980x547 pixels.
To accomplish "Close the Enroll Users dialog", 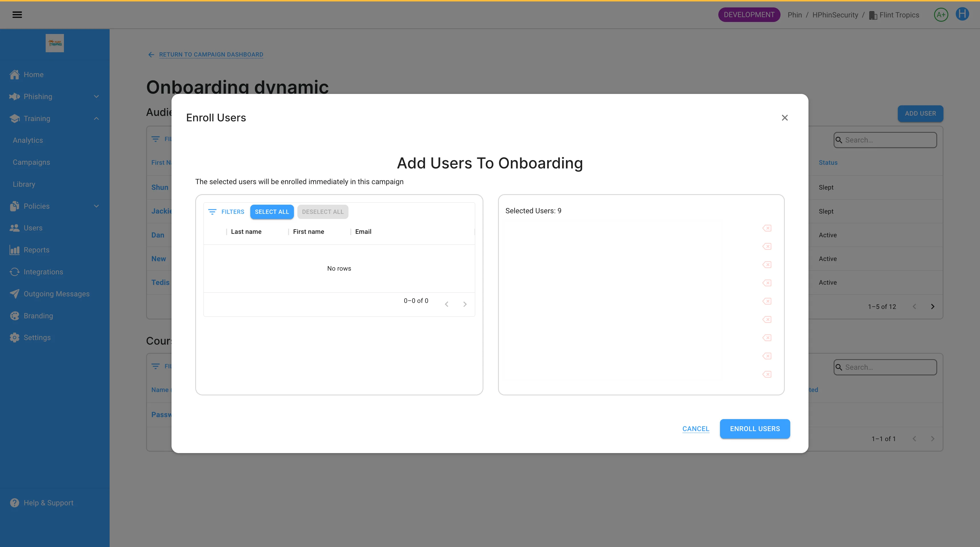I will click(x=785, y=118).
